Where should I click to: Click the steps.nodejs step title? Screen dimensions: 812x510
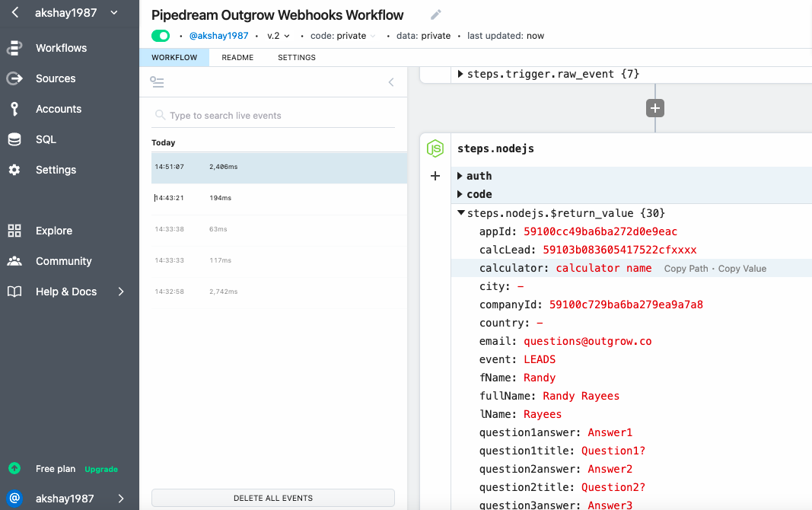(x=495, y=148)
